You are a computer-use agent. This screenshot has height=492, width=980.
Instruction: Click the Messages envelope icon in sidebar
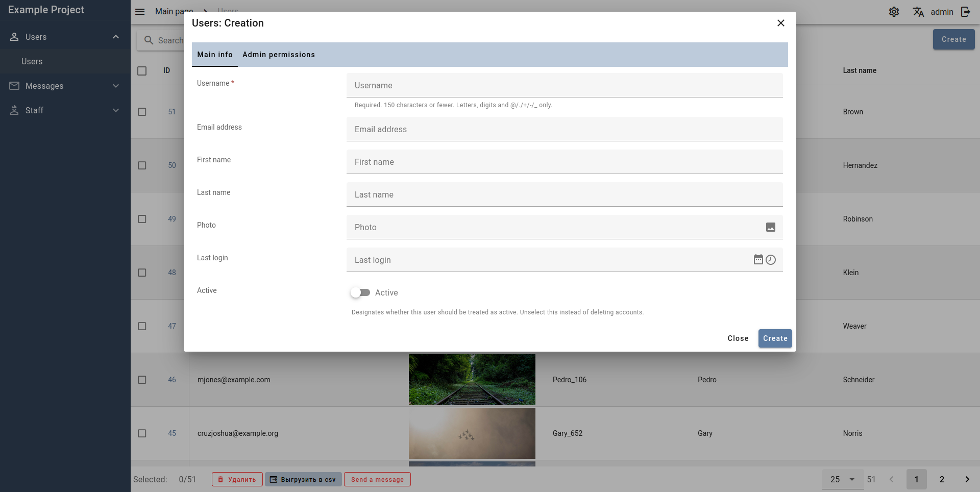14,86
